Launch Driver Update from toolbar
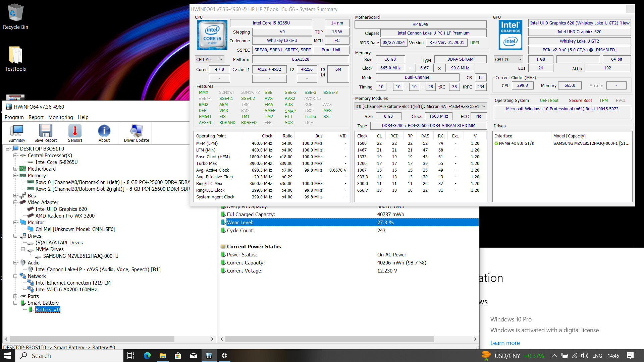Image resolution: width=644 pixels, height=362 pixels. pos(137,133)
